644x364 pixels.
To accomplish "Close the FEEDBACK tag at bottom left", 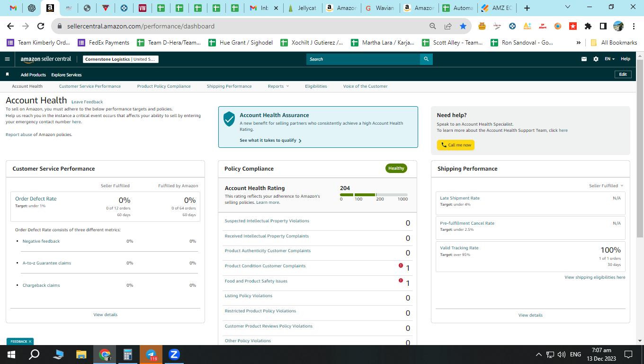I will point(30,341).
